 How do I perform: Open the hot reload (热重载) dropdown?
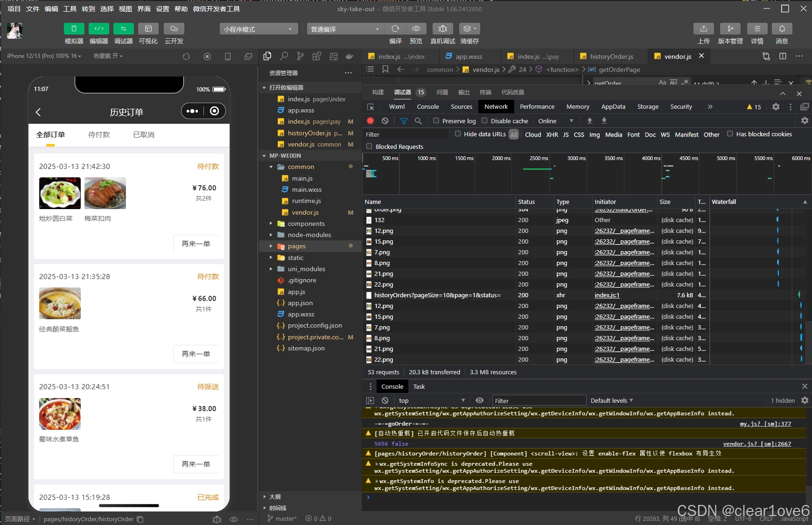[108, 56]
